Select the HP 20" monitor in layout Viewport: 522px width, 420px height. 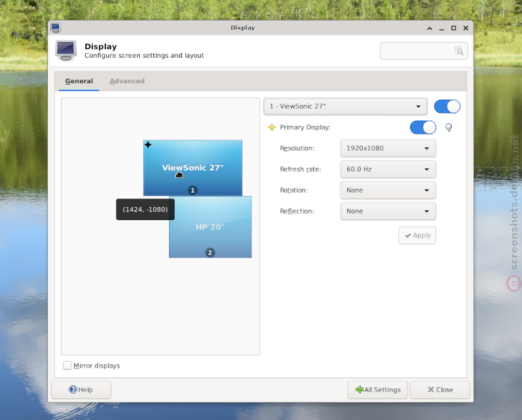click(210, 227)
